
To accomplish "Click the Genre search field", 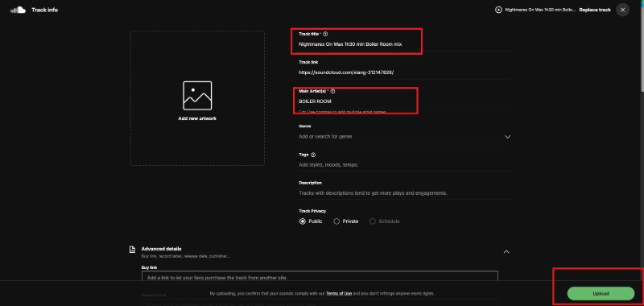I will tap(405, 136).
